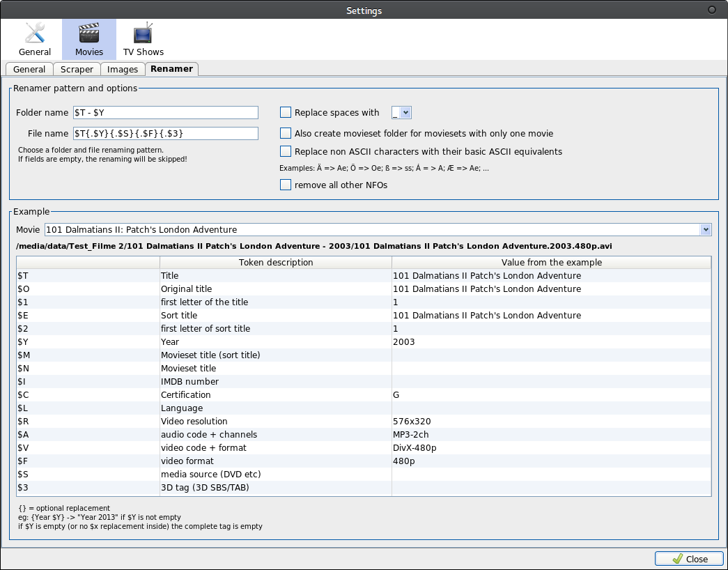Click the 'MP3-2ch' audio value
The image size is (728, 570).
[x=552, y=434]
